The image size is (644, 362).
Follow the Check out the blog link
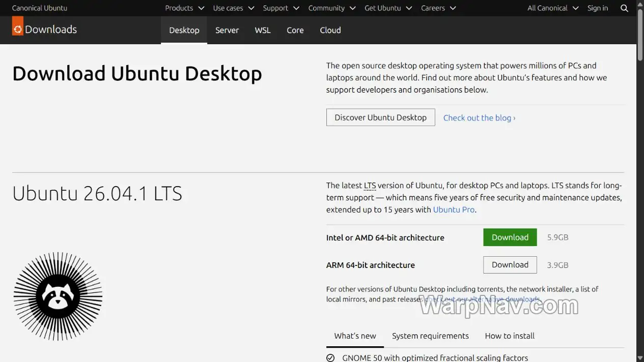(479, 118)
